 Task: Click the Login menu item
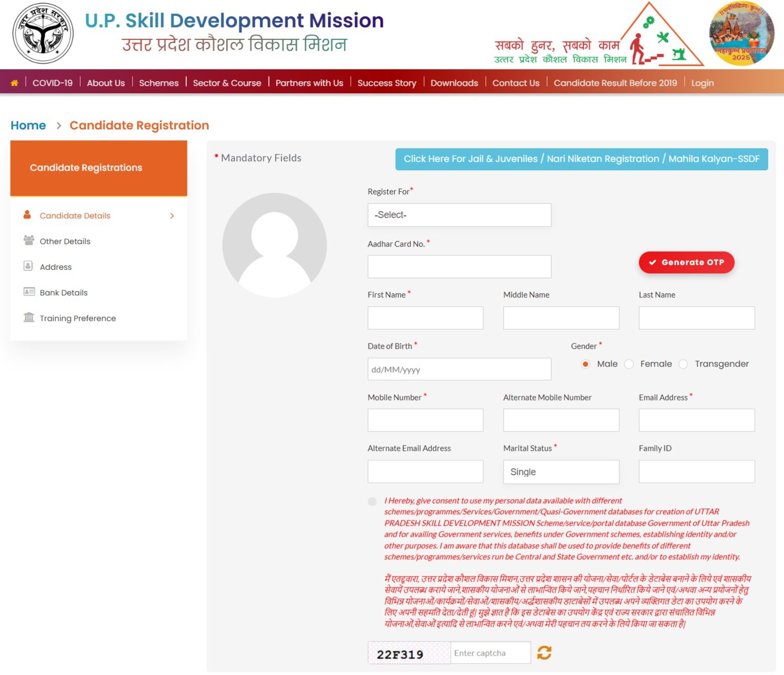702,83
